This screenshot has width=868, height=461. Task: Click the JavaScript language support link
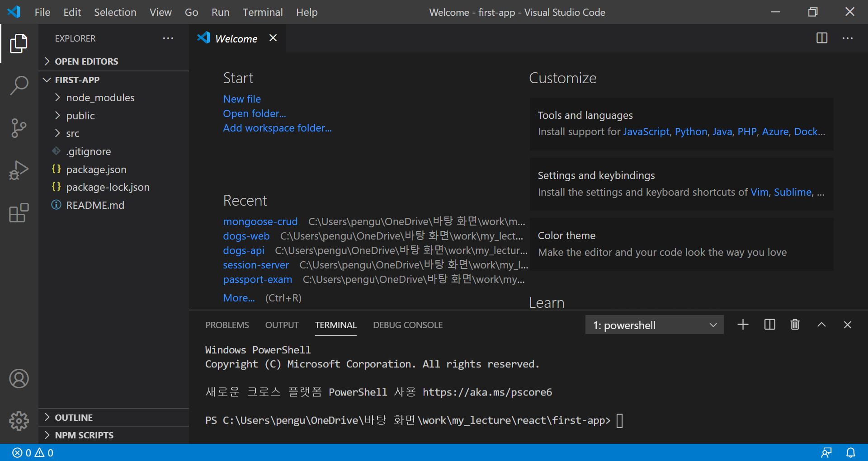(x=646, y=132)
